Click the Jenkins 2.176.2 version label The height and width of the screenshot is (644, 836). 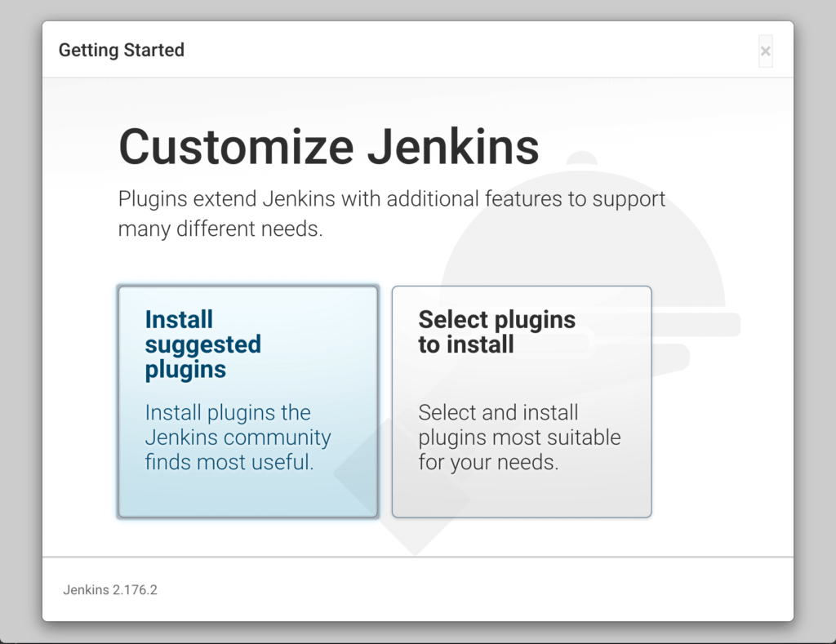[110, 589]
